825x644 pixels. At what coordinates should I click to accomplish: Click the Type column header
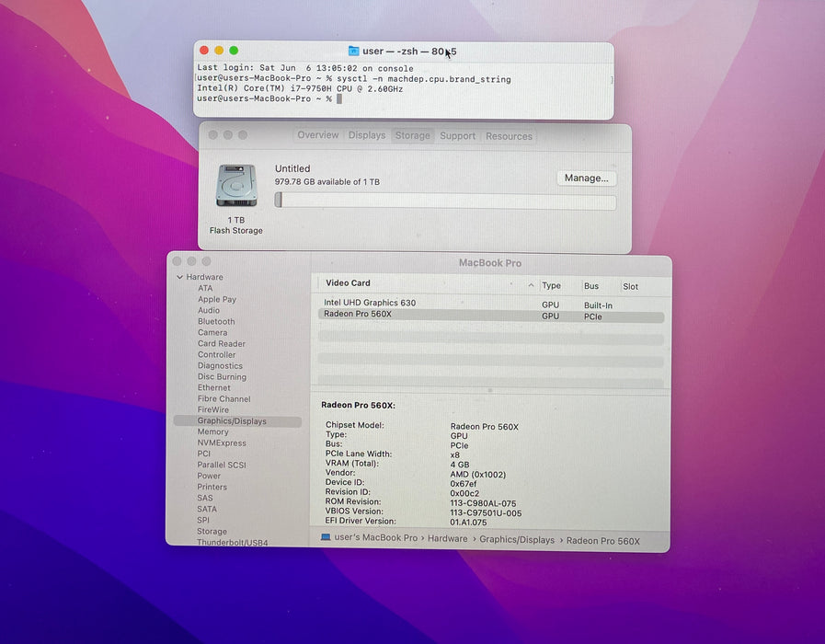[551, 285]
